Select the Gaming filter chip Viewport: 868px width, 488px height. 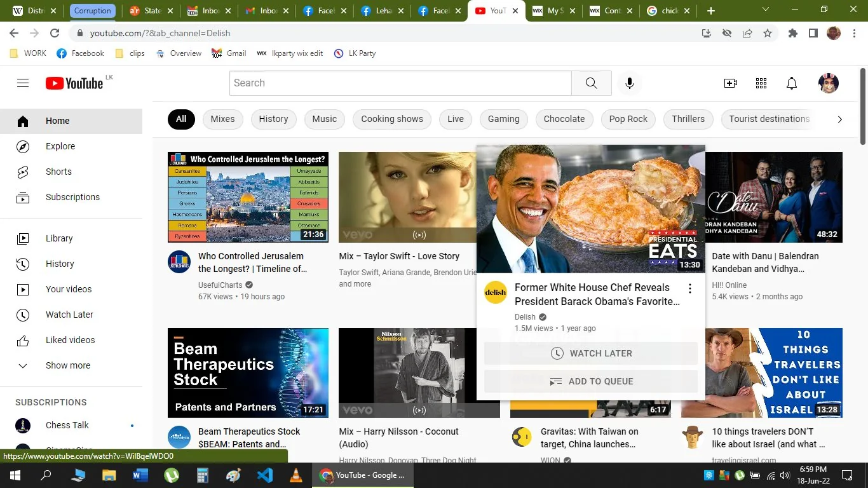pos(504,119)
